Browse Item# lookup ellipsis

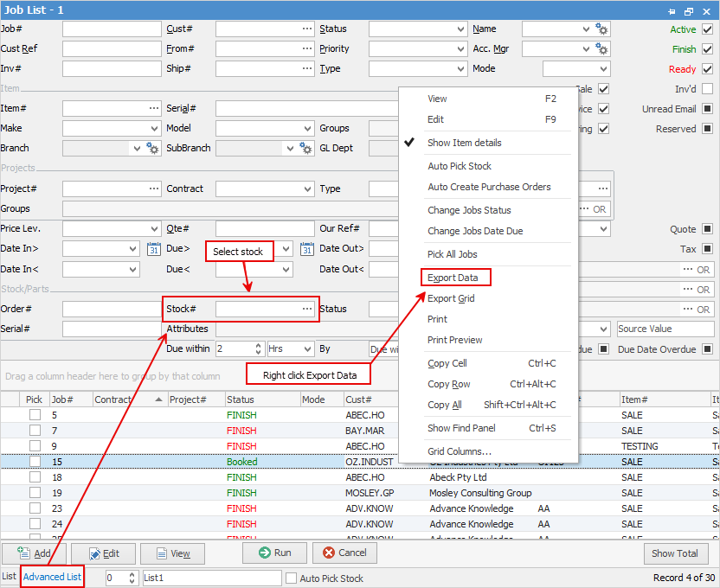click(x=154, y=108)
